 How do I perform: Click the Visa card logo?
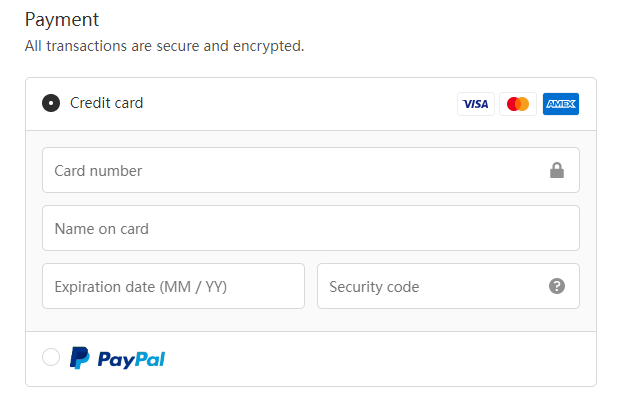(x=476, y=104)
